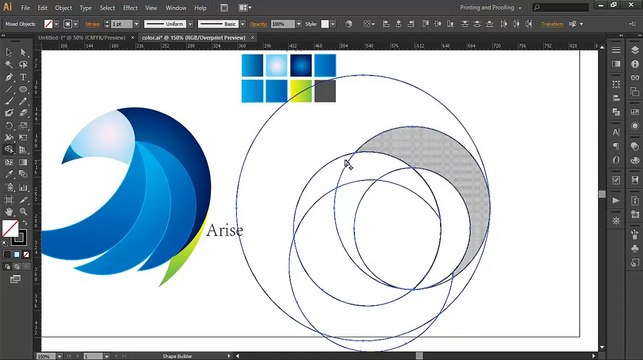Select the Type tool
This screenshot has height=360, width=643.
click(23, 77)
